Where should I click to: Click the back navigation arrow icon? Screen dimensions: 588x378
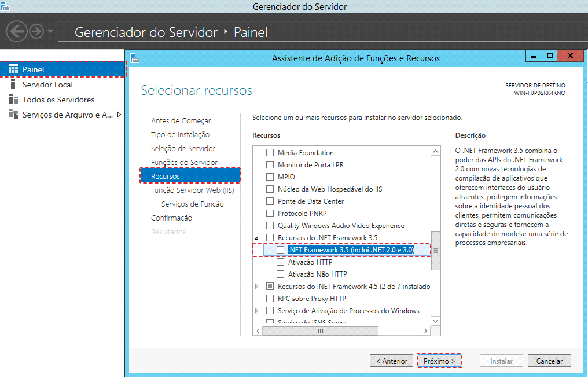[x=17, y=31]
